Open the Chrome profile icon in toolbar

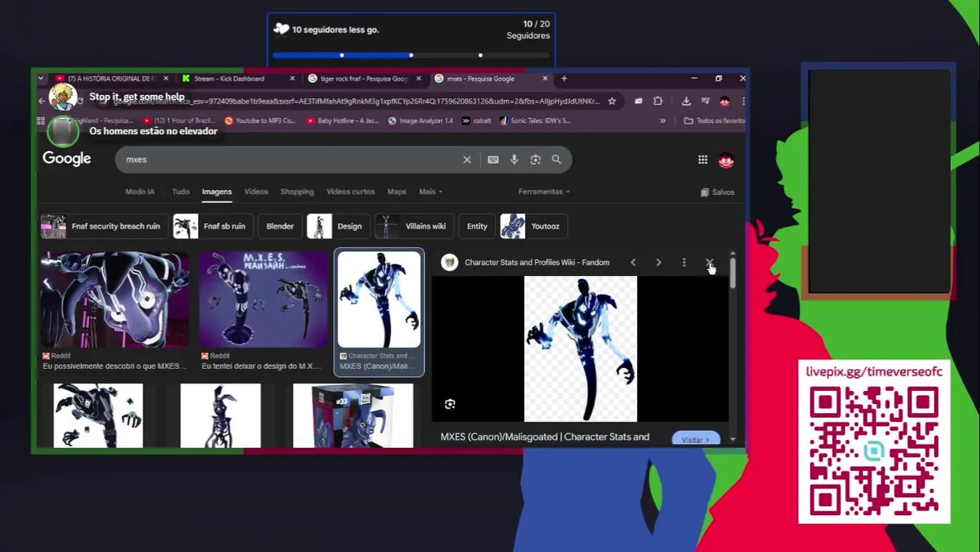pos(725,101)
